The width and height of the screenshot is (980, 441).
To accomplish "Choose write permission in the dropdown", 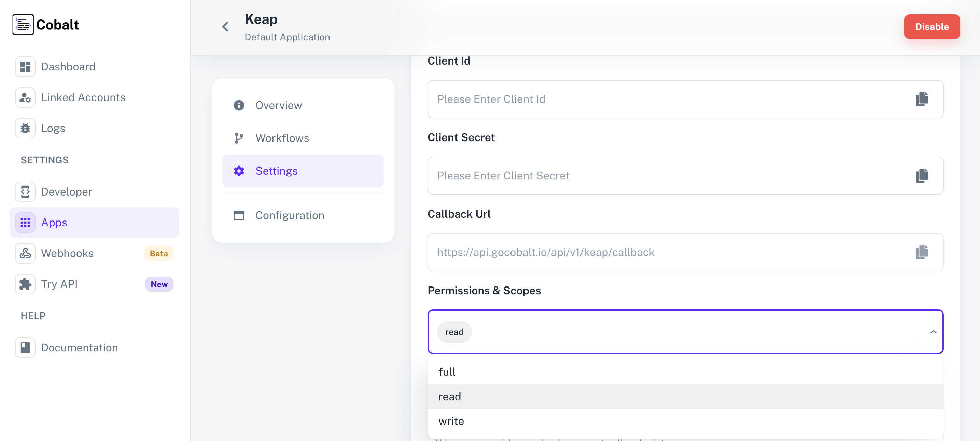I will tap(451, 421).
